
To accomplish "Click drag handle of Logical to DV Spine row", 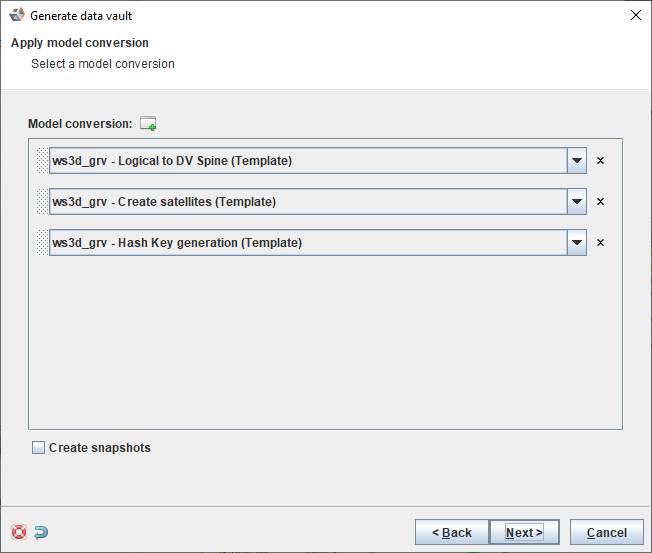I will [41, 160].
